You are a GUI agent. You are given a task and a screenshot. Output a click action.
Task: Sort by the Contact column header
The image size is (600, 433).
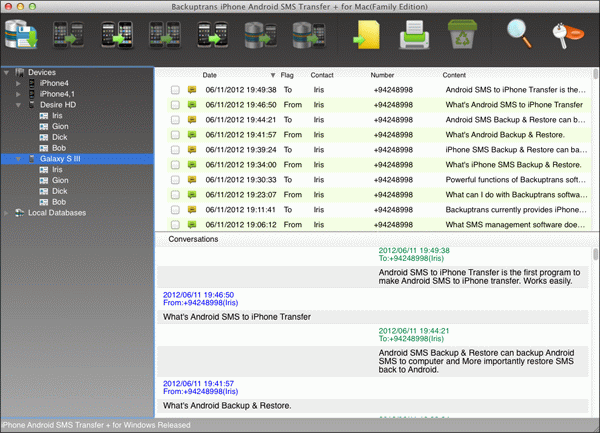pos(322,75)
